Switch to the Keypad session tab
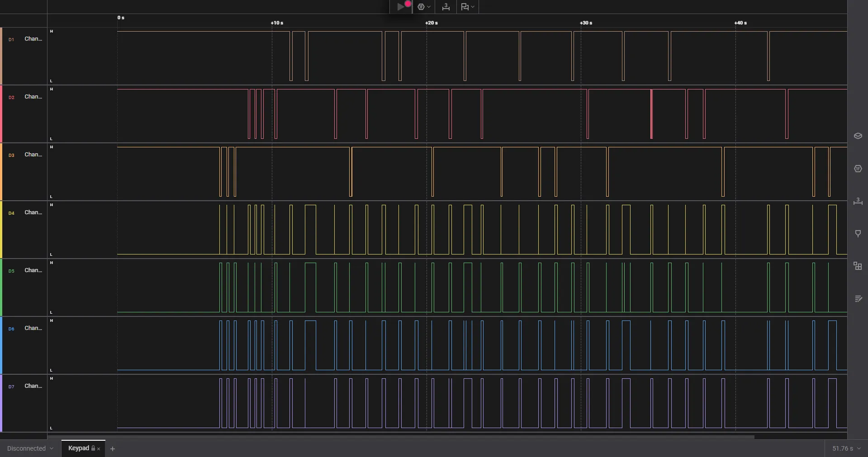The height and width of the screenshot is (457, 868). pos(79,448)
